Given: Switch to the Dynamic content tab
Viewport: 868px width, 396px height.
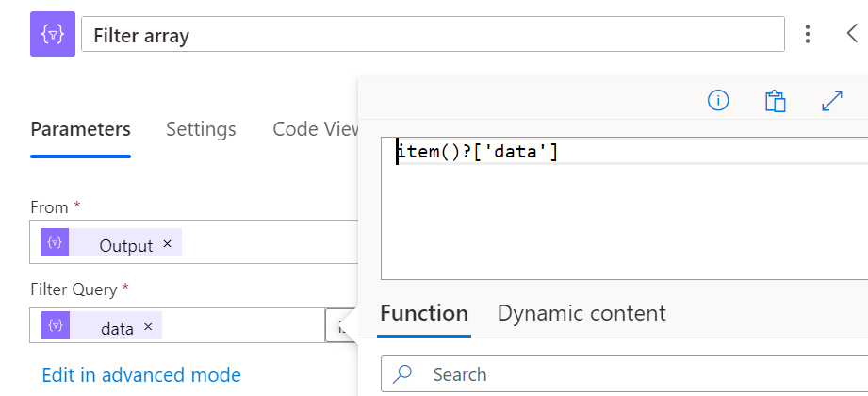Looking at the screenshot, I should tap(581, 313).
